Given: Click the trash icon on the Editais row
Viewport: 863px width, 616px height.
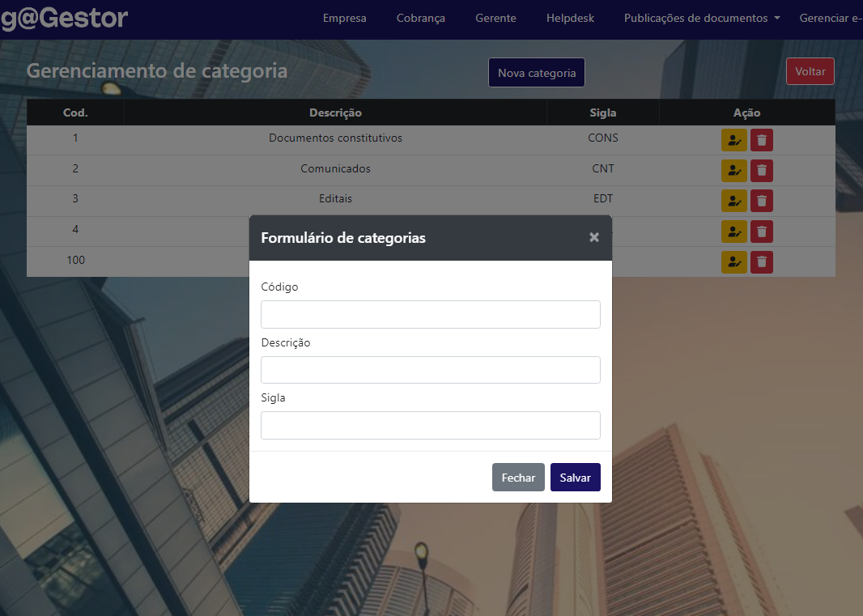Looking at the screenshot, I should coord(761,200).
